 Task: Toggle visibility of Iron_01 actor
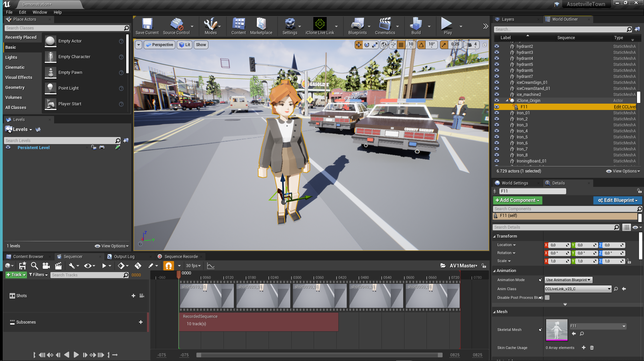[x=497, y=113]
